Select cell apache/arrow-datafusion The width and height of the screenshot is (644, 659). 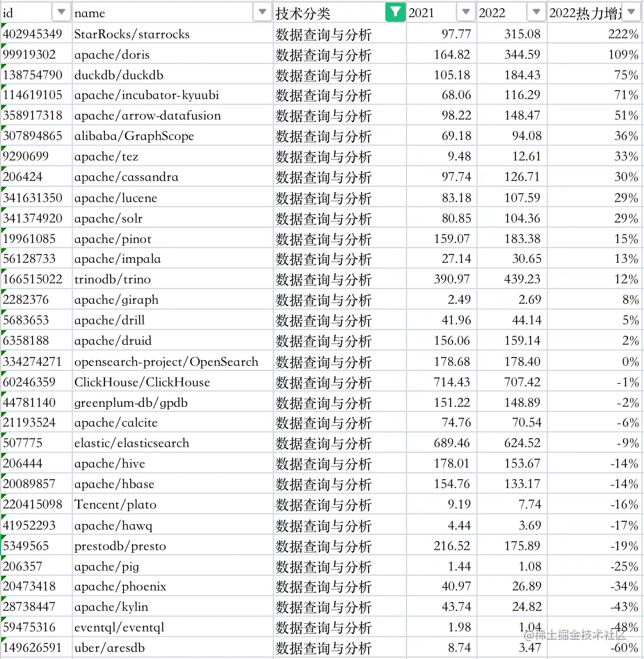point(172,115)
